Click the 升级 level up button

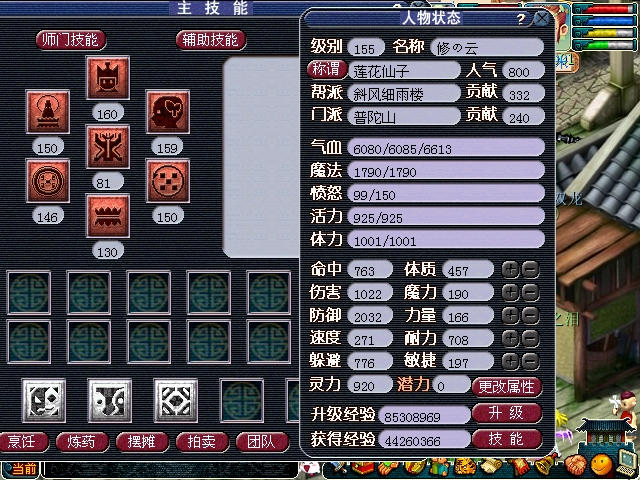[x=507, y=413]
